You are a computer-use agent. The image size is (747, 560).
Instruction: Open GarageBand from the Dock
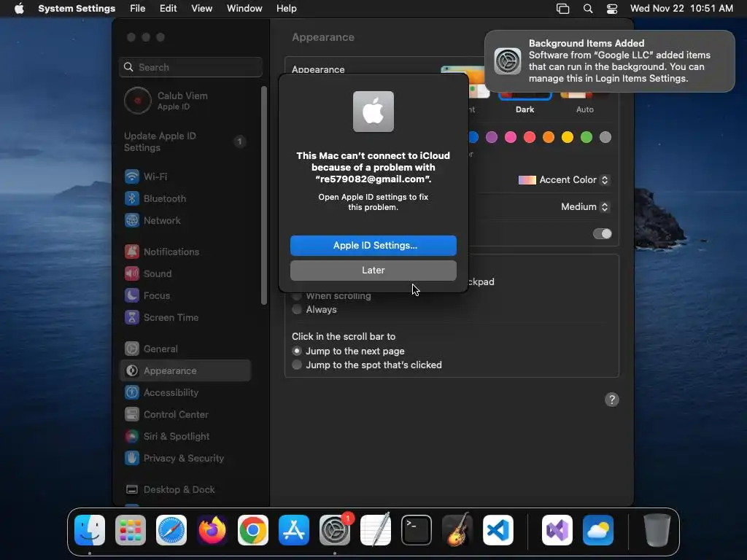click(457, 530)
